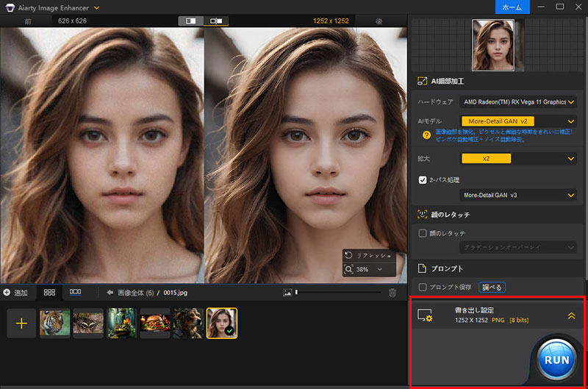The width and height of the screenshot is (588, 389).
Task: Maximize the application window
Action: pyautogui.click(x=560, y=7)
